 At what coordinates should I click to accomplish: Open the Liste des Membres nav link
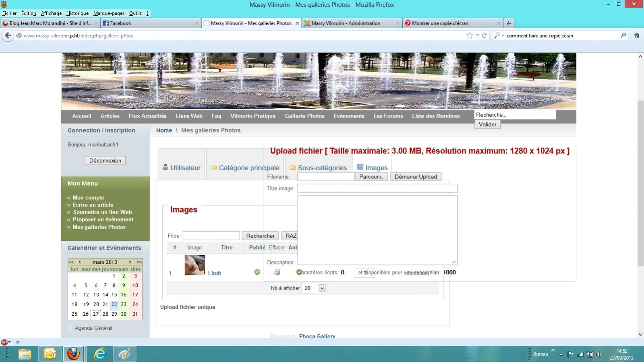point(436,116)
